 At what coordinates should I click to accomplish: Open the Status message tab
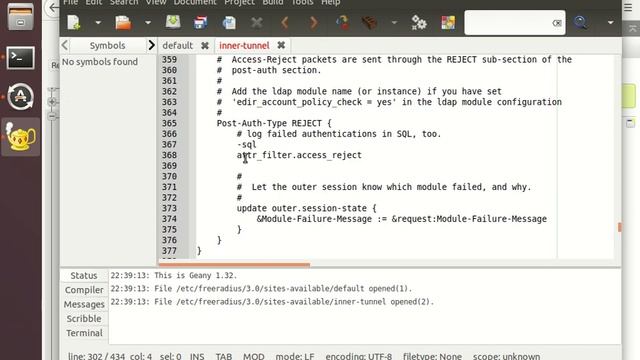[84, 276]
